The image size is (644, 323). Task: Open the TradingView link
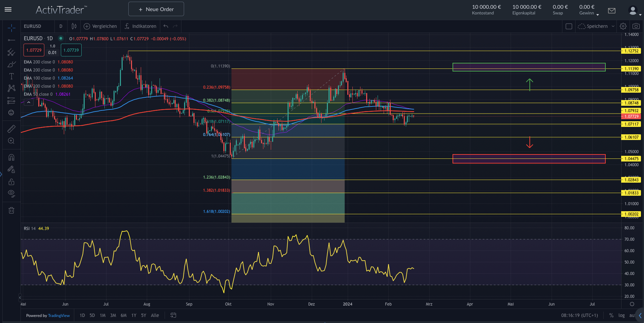pos(59,316)
